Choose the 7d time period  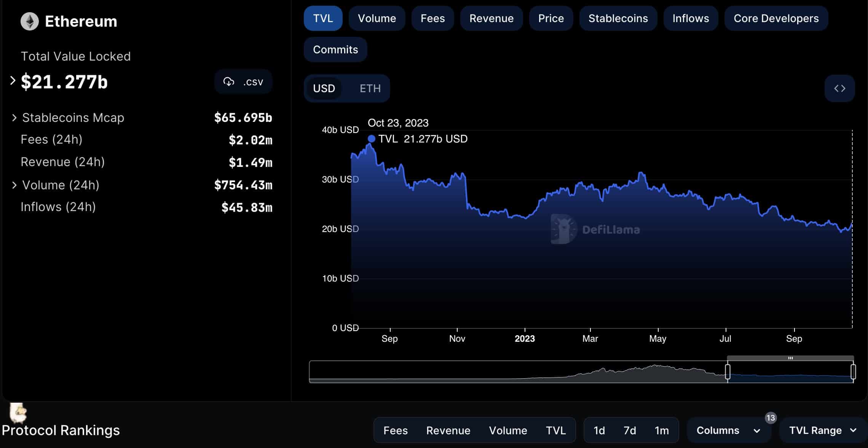pos(630,430)
